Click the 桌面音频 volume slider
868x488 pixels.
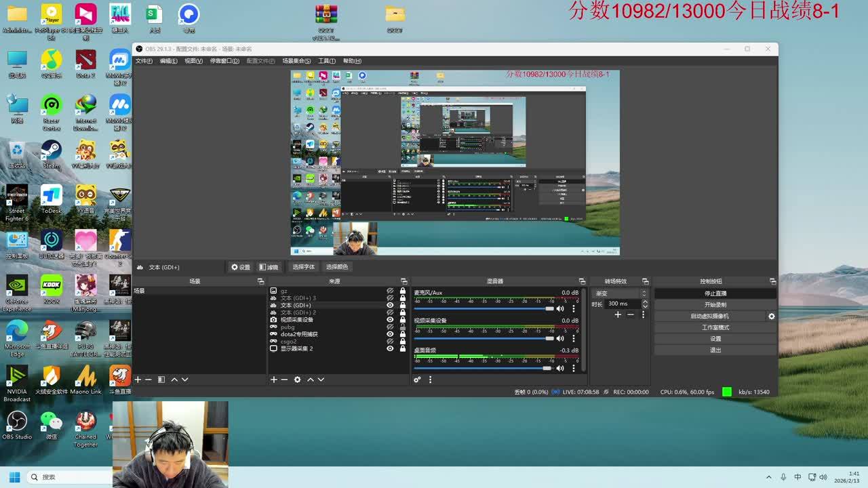(x=483, y=368)
